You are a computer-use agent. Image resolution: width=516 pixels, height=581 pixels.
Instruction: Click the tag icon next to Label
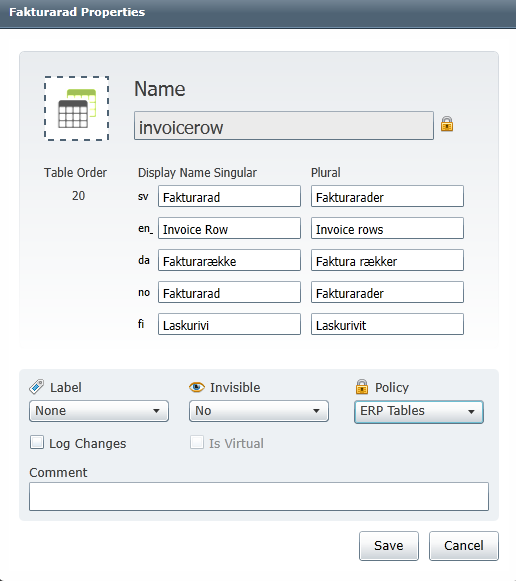click(37, 387)
